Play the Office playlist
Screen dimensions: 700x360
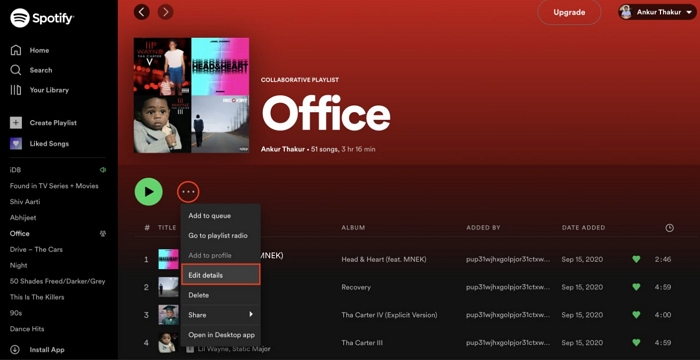point(149,192)
